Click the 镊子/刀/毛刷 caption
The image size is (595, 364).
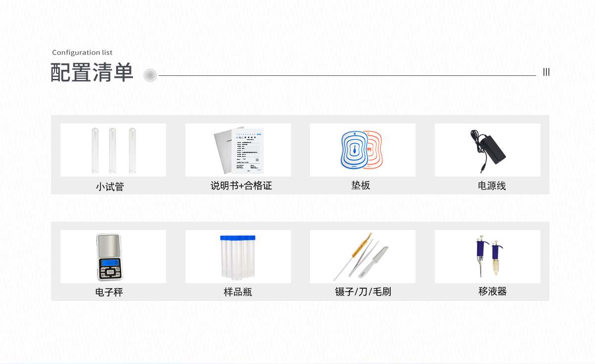(x=363, y=292)
